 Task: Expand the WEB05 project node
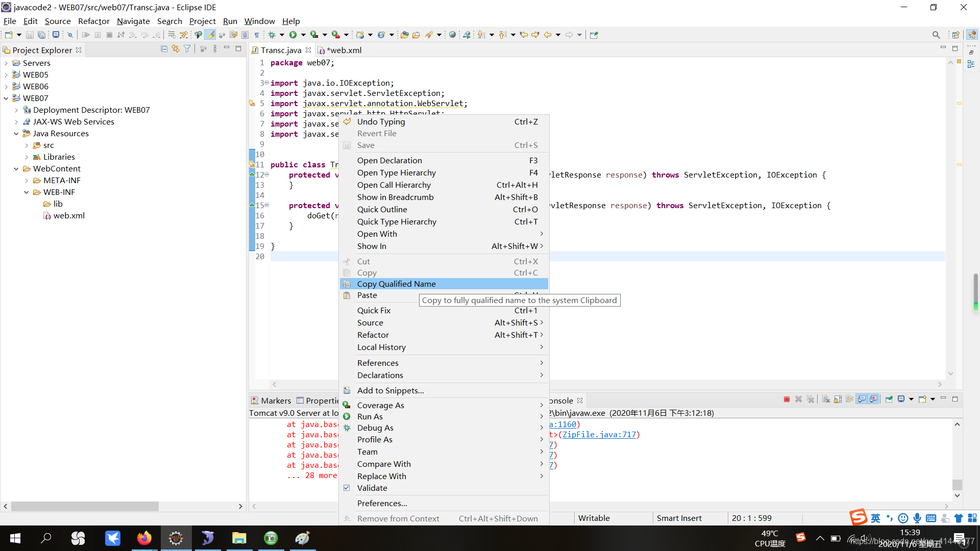[x=6, y=75]
